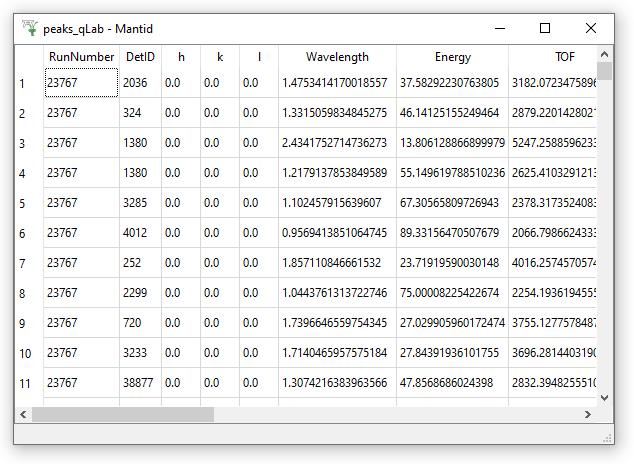This screenshot has height=464, width=634.
Task: Select row 11 via its row header
Action: 28,383
